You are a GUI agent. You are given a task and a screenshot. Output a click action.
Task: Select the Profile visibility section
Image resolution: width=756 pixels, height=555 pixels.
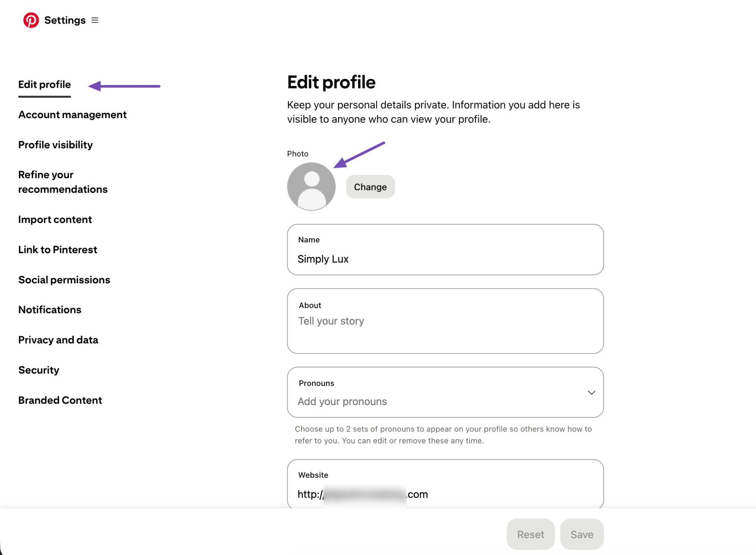pyautogui.click(x=55, y=144)
